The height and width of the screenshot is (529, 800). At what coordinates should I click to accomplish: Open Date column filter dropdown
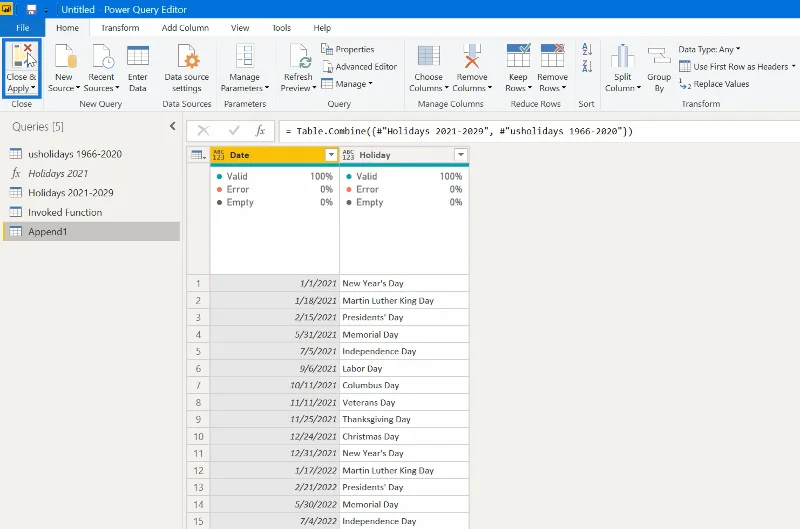click(331, 155)
